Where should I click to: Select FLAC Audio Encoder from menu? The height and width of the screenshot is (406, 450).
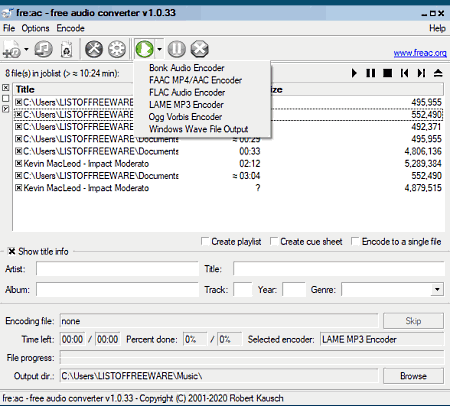point(187,92)
